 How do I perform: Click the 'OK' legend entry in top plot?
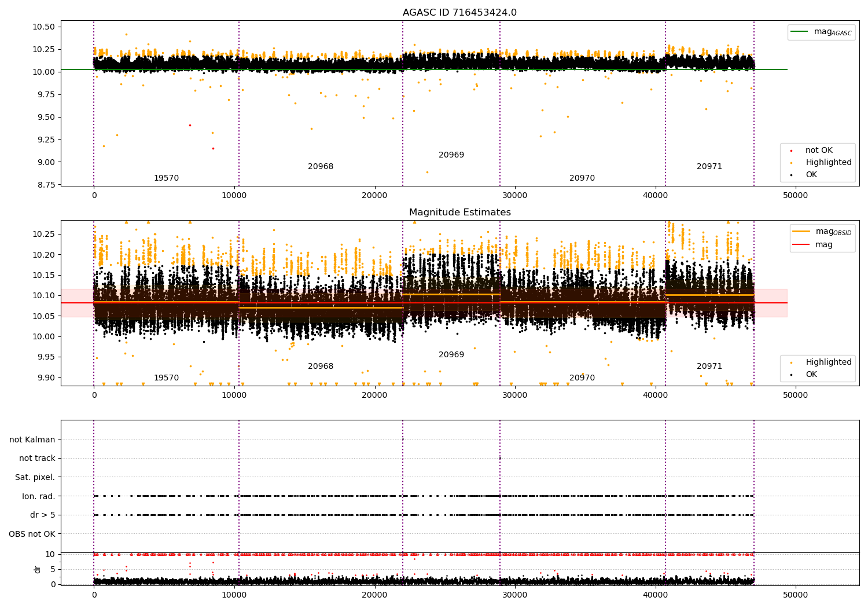811,175
